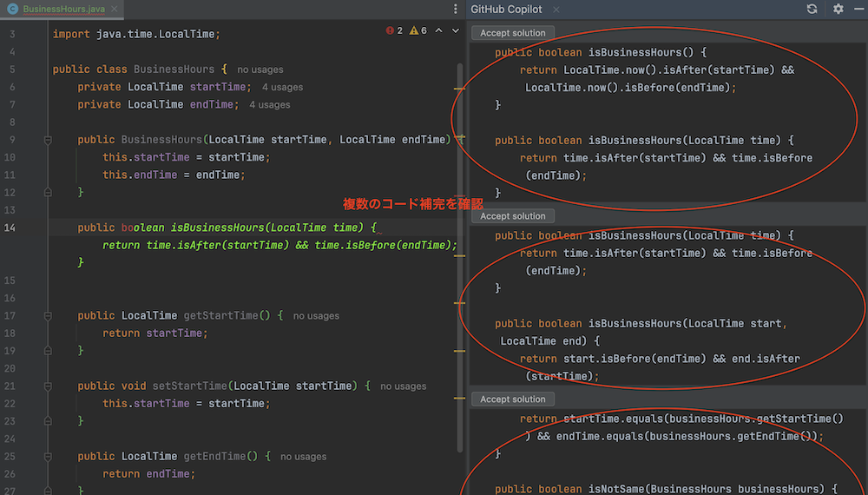868x495 pixels.
Task: Accept the second Copilot solution
Action: pyautogui.click(x=513, y=216)
